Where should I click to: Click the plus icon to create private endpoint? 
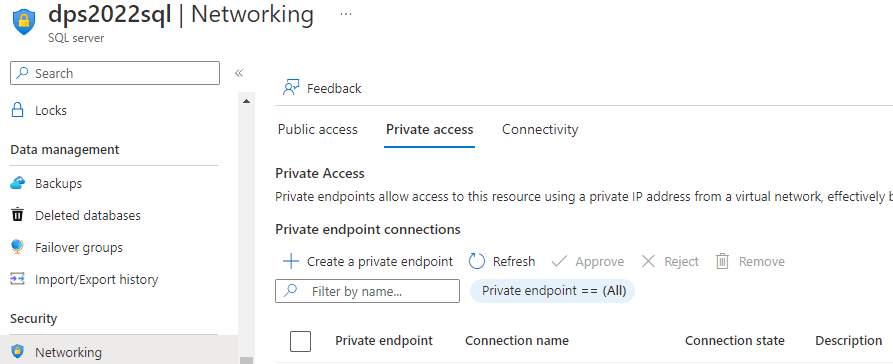[x=291, y=261]
